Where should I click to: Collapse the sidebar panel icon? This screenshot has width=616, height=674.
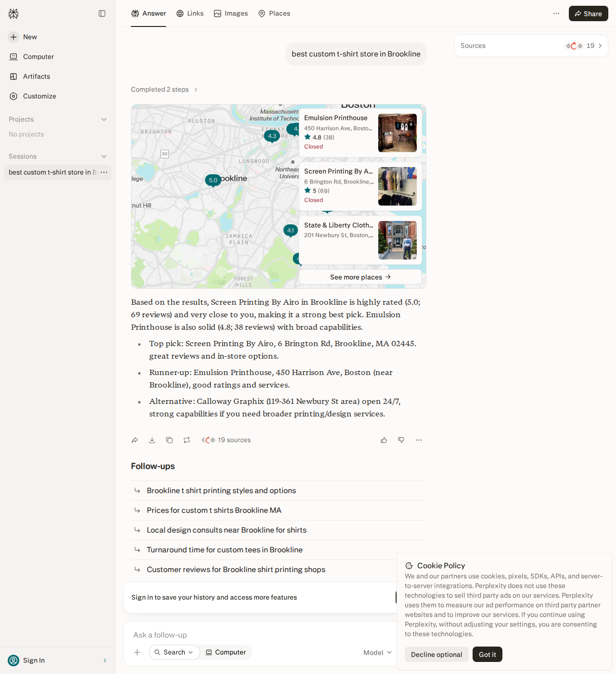(102, 13)
